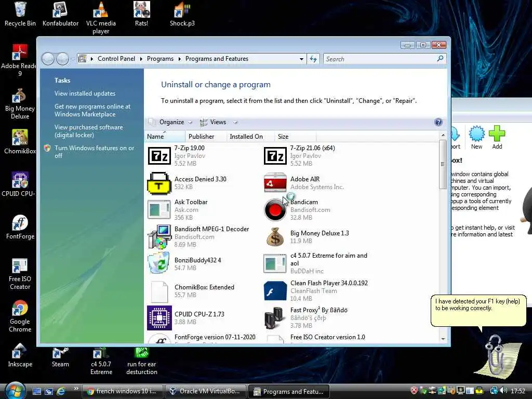Click the scroll down arrow of program list

click(x=443, y=339)
